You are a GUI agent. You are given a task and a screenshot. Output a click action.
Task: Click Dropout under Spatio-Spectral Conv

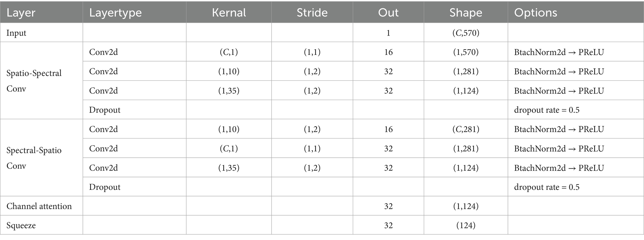(x=105, y=110)
